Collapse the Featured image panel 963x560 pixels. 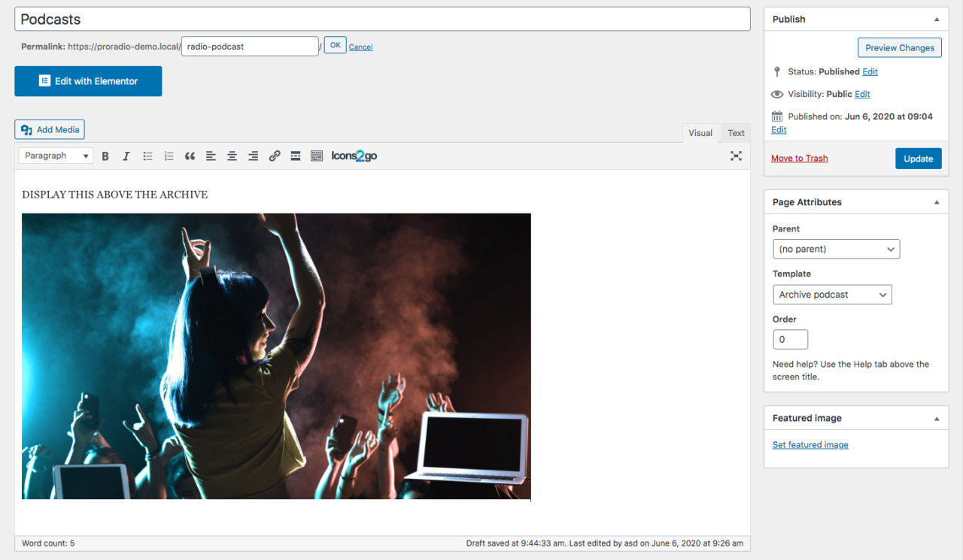[x=937, y=418]
